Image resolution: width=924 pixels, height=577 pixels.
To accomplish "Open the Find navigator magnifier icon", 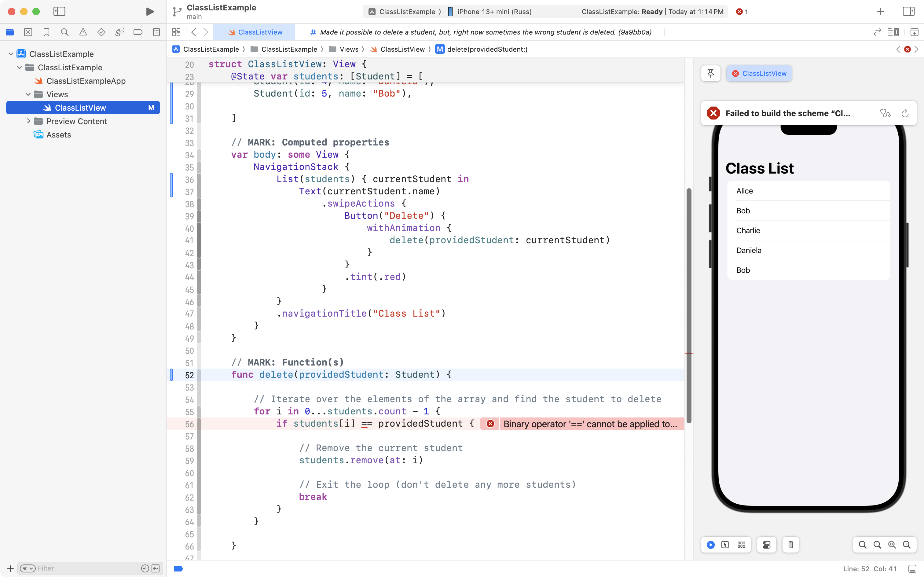I will pyautogui.click(x=64, y=32).
